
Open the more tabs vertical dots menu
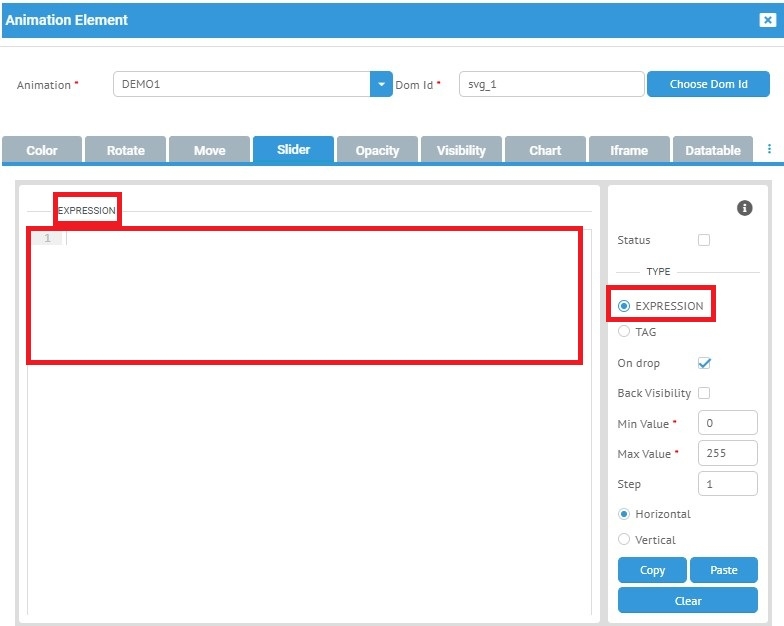[x=769, y=149]
